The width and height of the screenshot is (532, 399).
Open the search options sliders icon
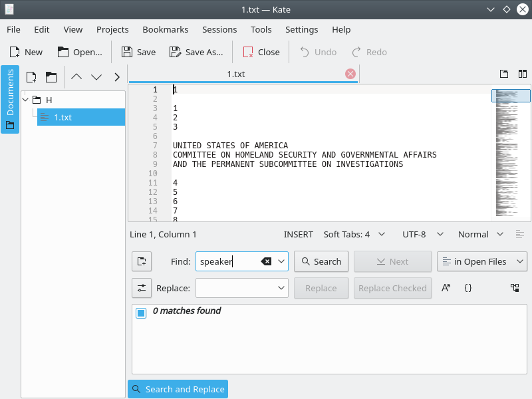pos(142,288)
